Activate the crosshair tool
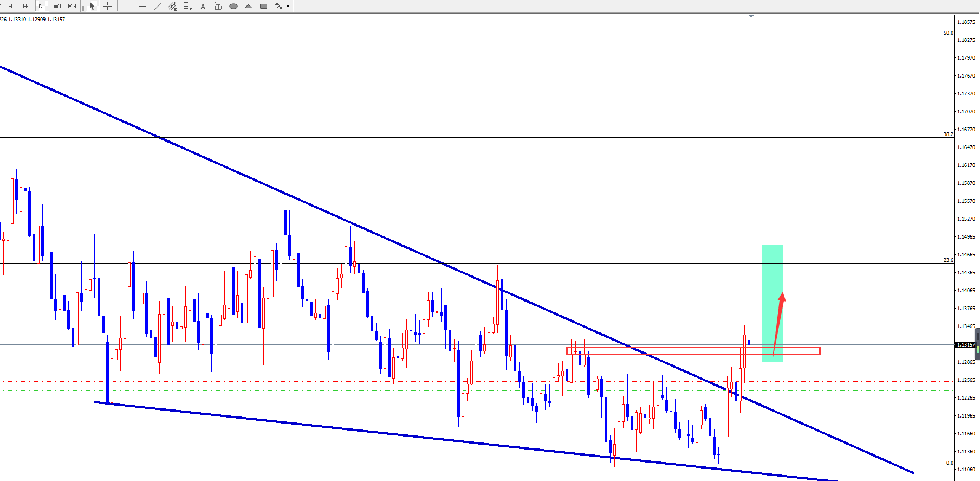 pyautogui.click(x=107, y=6)
